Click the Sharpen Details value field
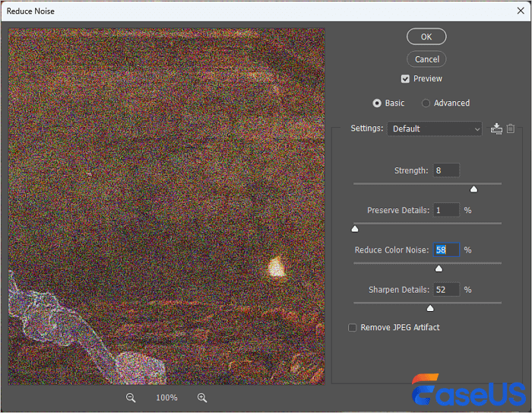The image size is (532, 413). point(446,289)
